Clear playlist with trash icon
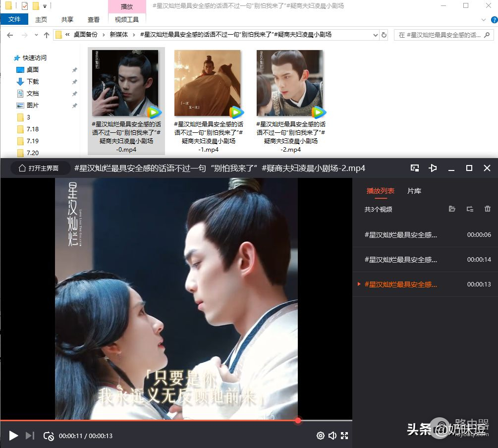 [488, 209]
